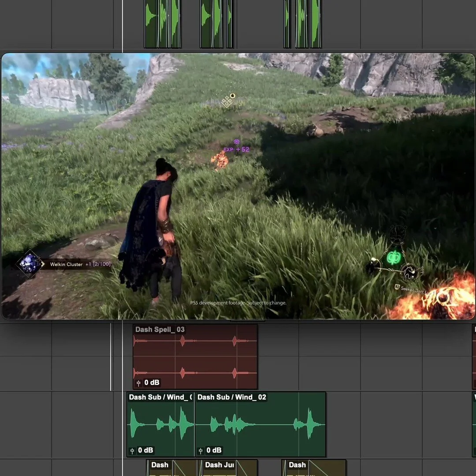Click the Welkin Cluster pickup text in footage
This screenshot has width=476, height=476.
click(80, 264)
